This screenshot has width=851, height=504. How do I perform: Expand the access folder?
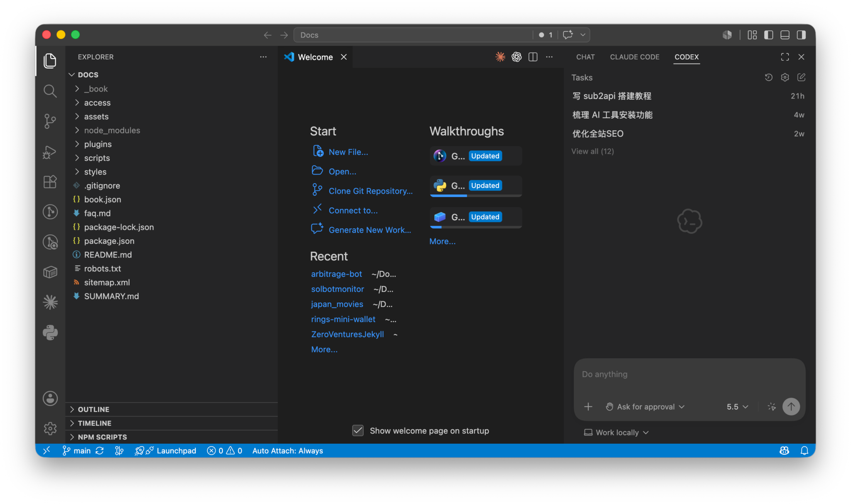[x=97, y=102]
